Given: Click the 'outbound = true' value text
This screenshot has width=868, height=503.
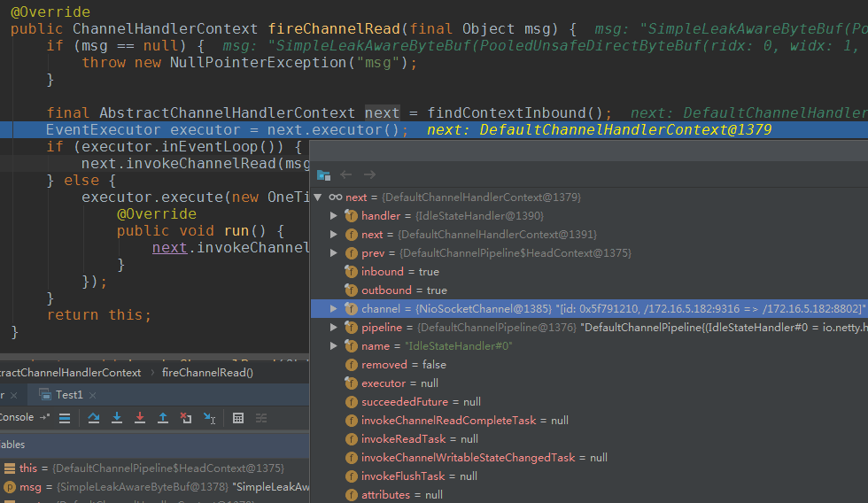Looking at the screenshot, I should pyautogui.click(x=404, y=290).
